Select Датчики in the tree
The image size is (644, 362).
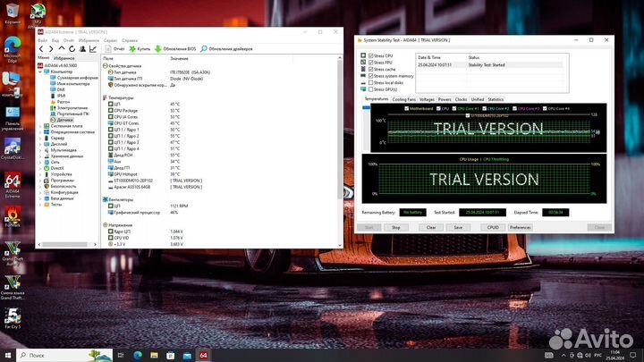click(x=62, y=120)
